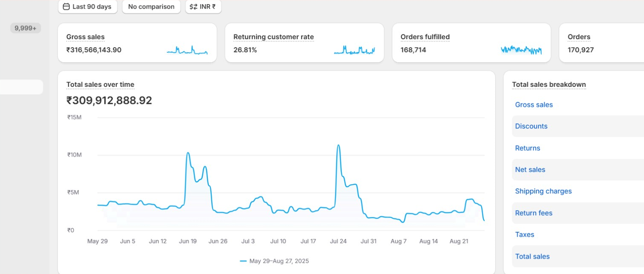Open the Net sales breakdown row

(530, 169)
